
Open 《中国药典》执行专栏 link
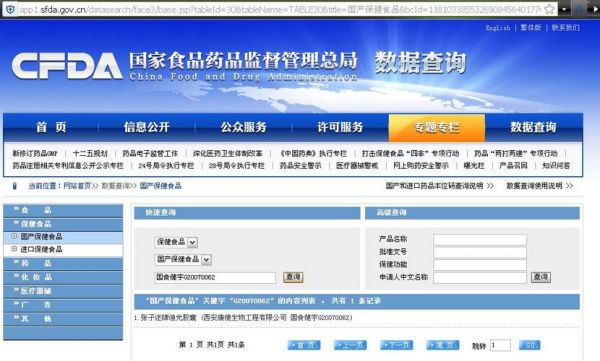tap(313, 154)
